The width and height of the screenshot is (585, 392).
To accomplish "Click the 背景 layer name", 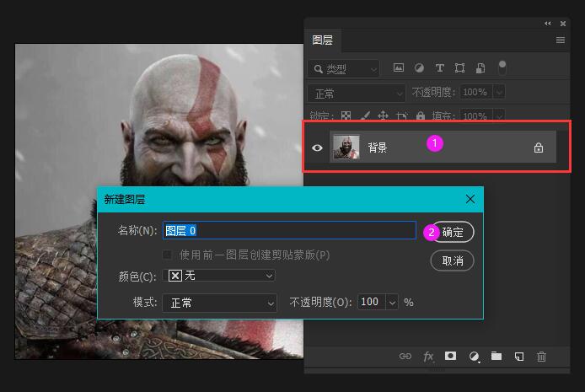I will coord(377,148).
